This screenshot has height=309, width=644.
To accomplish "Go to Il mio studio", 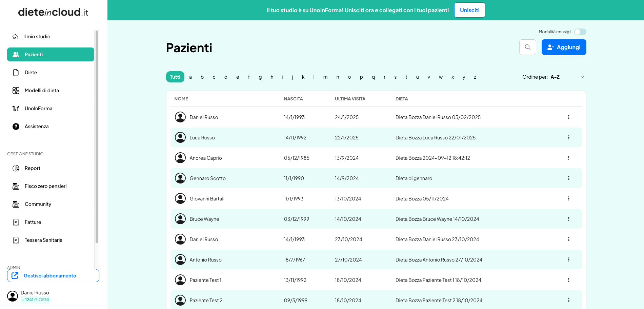I will [37, 37].
